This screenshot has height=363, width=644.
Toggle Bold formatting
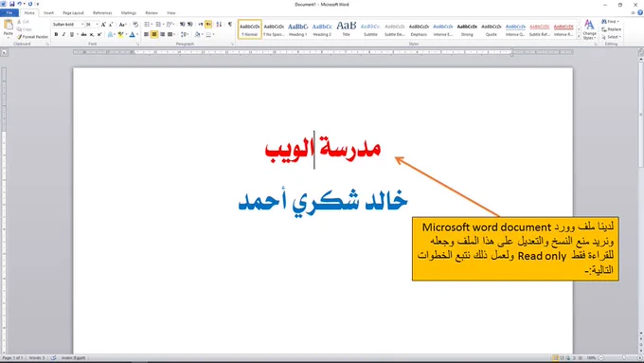tap(56, 34)
